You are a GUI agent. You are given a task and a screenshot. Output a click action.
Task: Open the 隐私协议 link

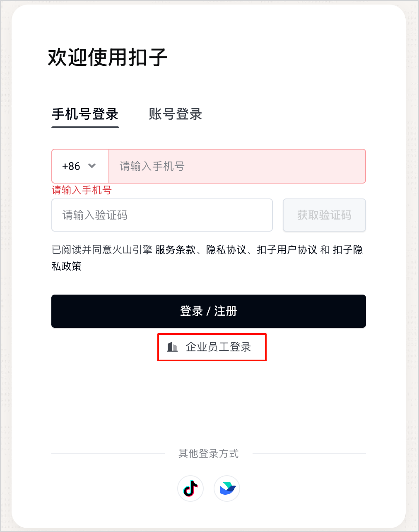[226, 250]
